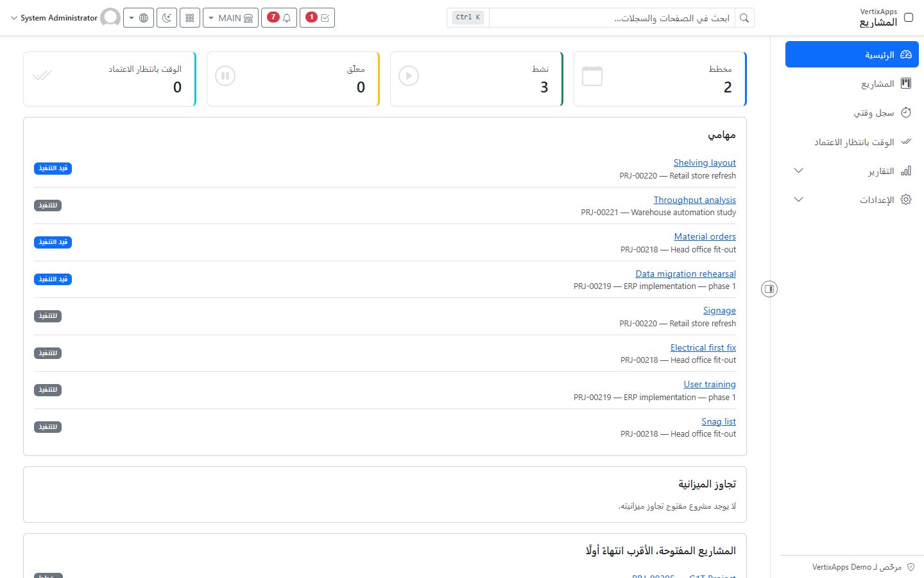
Task: Click the stopwatch icon beside سجل وقتي
Action: pyautogui.click(x=906, y=112)
